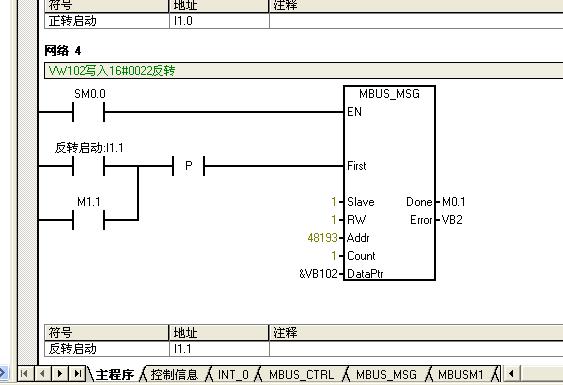The image size is (563, 385).
Task: Switch to MBUSM1 tab
Action: point(461,375)
